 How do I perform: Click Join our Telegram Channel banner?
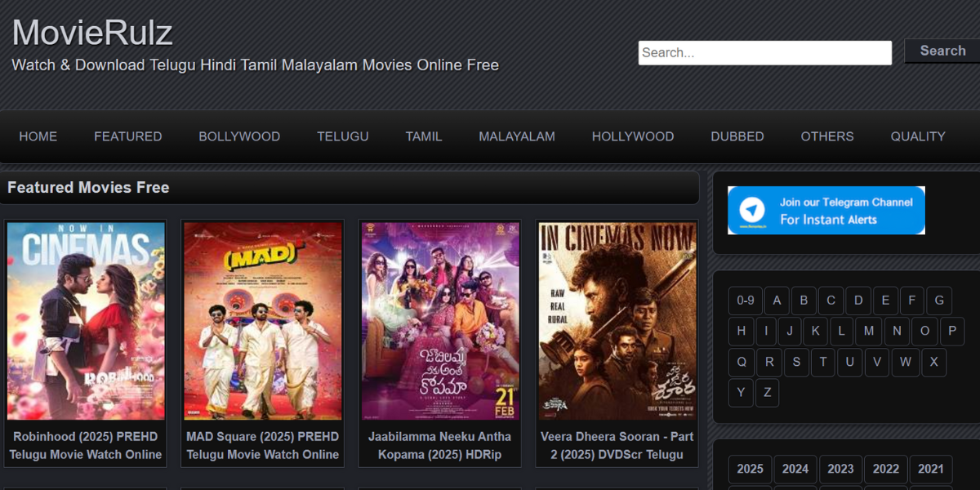pos(826,211)
